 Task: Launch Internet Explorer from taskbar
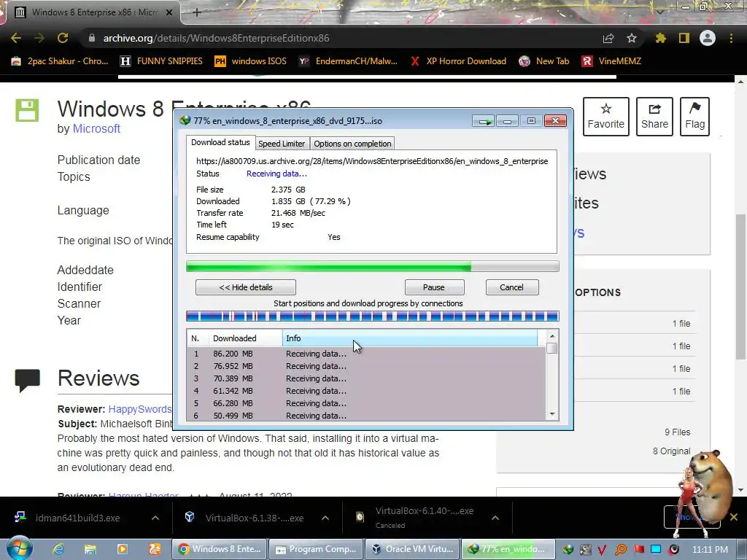[x=58, y=549]
